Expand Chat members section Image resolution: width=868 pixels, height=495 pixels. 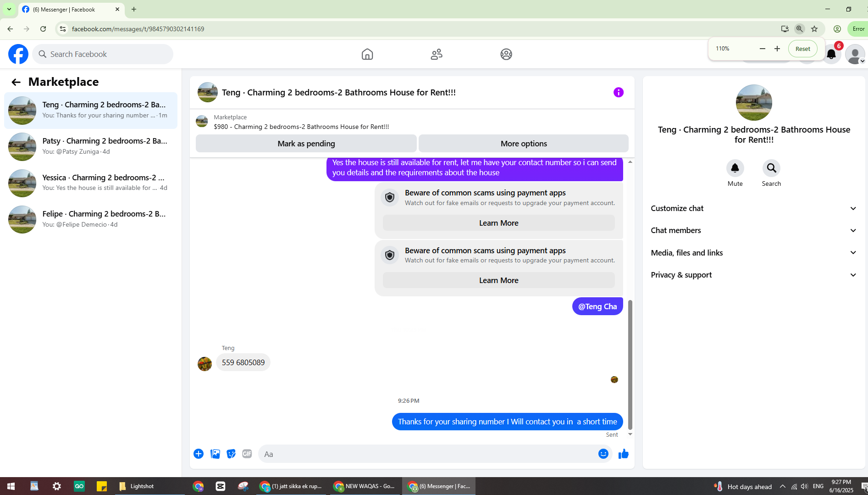coord(754,230)
